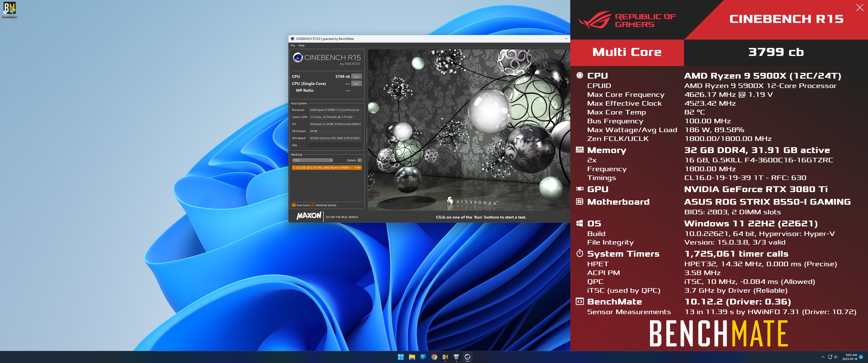Click the Republic of Gamers logo
The width and height of the screenshot is (868, 363).
click(627, 20)
